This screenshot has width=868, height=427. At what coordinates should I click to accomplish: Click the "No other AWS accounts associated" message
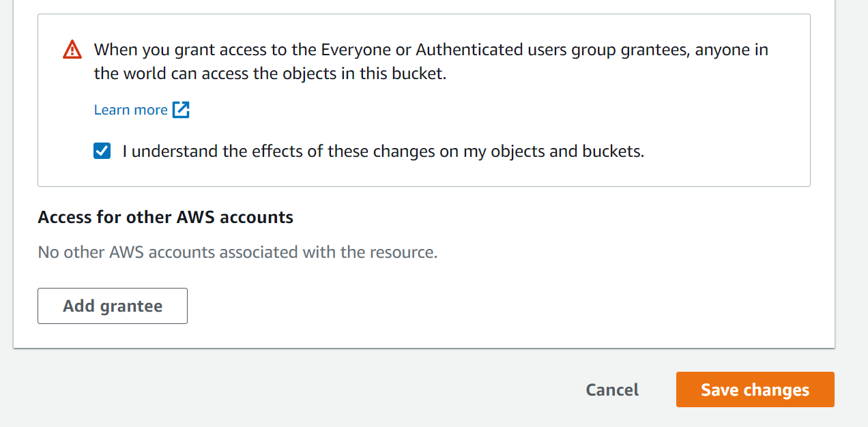237,252
